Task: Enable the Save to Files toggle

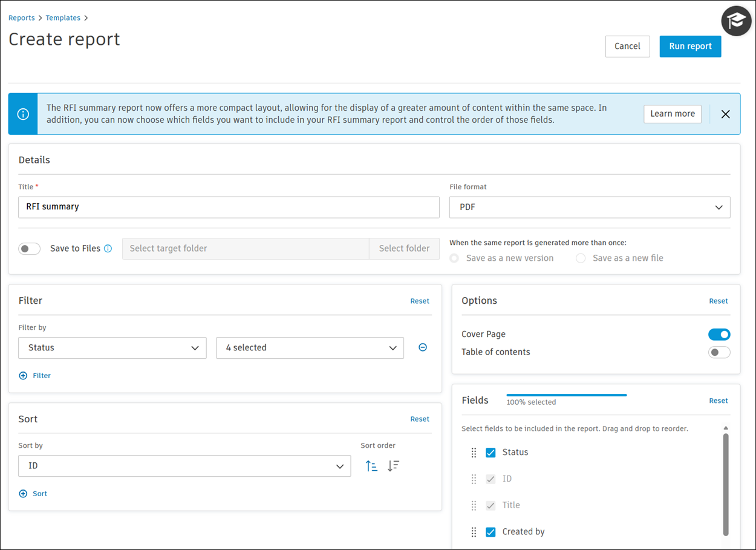Action: pos(29,249)
